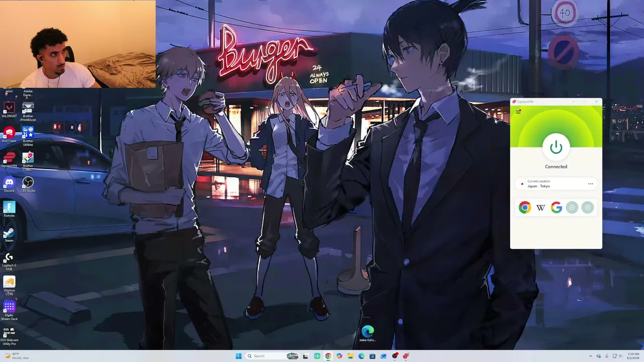Open the Wikipedia shortcut in ExpressVPN
This screenshot has width=644, height=362.
[540, 207]
